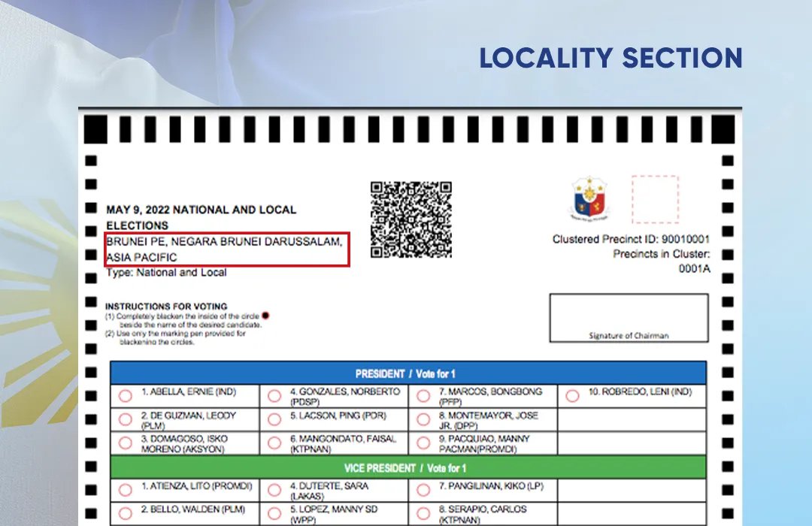Select the oval for 8. MONTEMAYOR, JOSE JR.
Viewport: 812px width, 526px height.
(x=423, y=419)
